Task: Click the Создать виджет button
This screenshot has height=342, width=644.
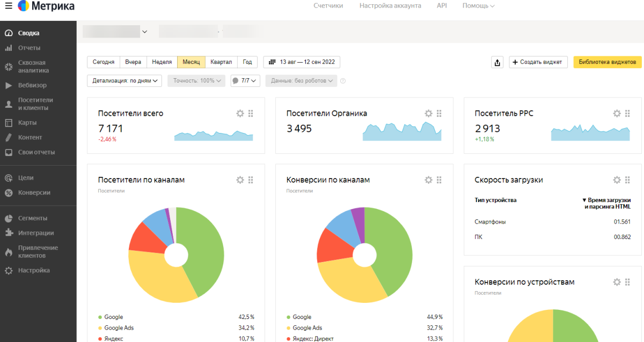Action: [538, 62]
